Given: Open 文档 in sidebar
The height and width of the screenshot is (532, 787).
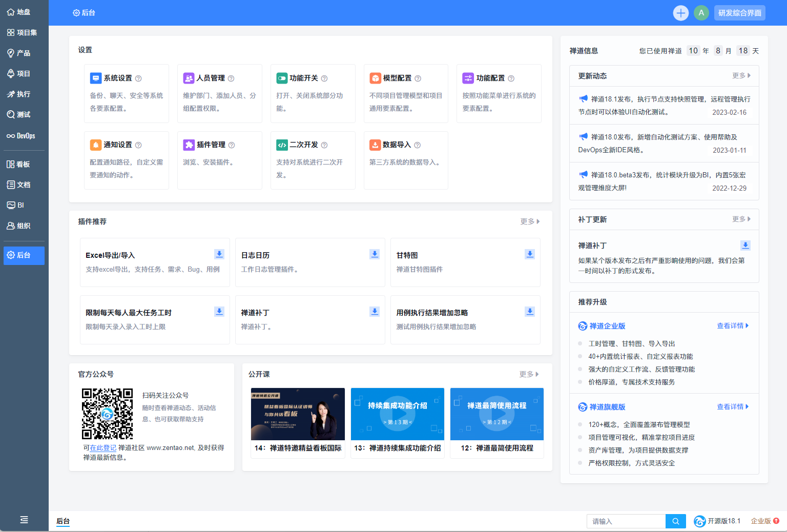Looking at the screenshot, I should pyautogui.click(x=24, y=185).
